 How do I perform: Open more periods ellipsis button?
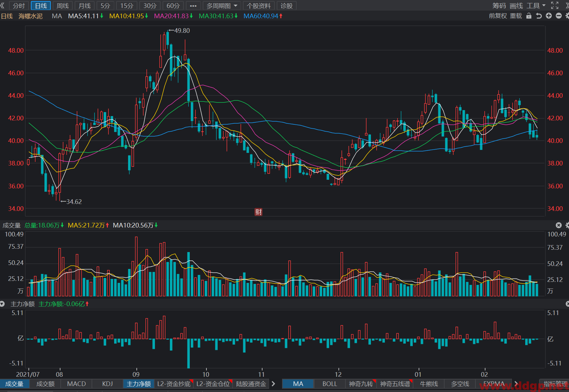(x=193, y=6)
